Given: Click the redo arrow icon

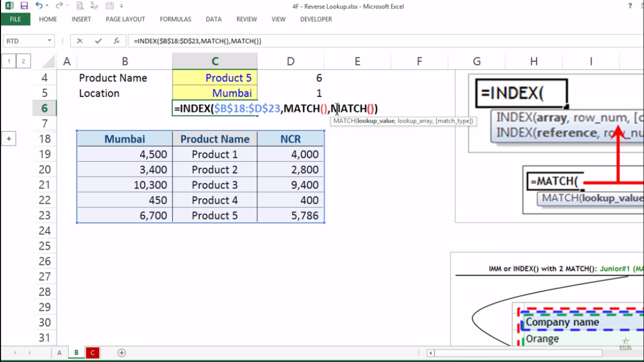Looking at the screenshot, I should coord(58,6).
